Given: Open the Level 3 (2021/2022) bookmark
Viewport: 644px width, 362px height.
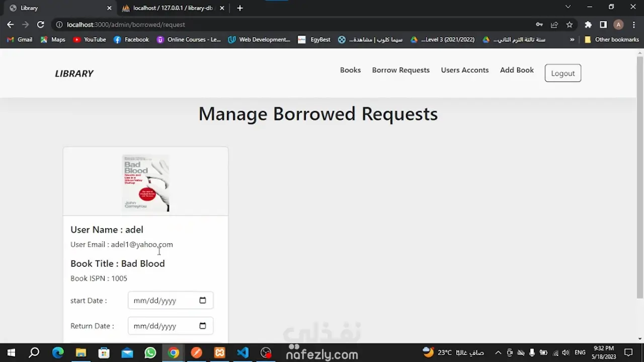Looking at the screenshot, I should [x=443, y=40].
